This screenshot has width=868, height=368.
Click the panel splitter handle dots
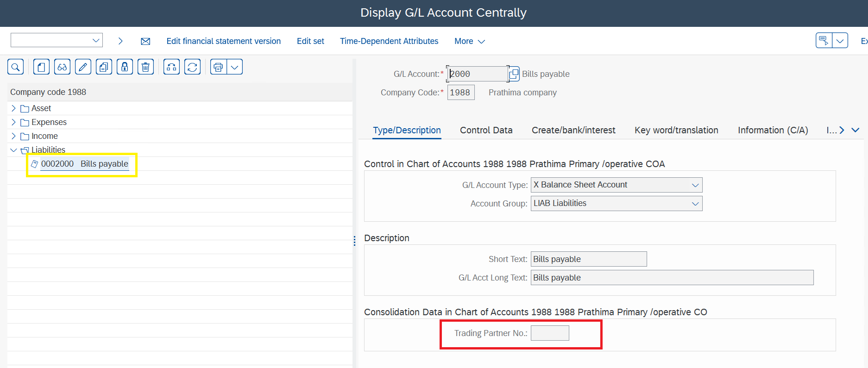pyautogui.click(x=354, y=241)
